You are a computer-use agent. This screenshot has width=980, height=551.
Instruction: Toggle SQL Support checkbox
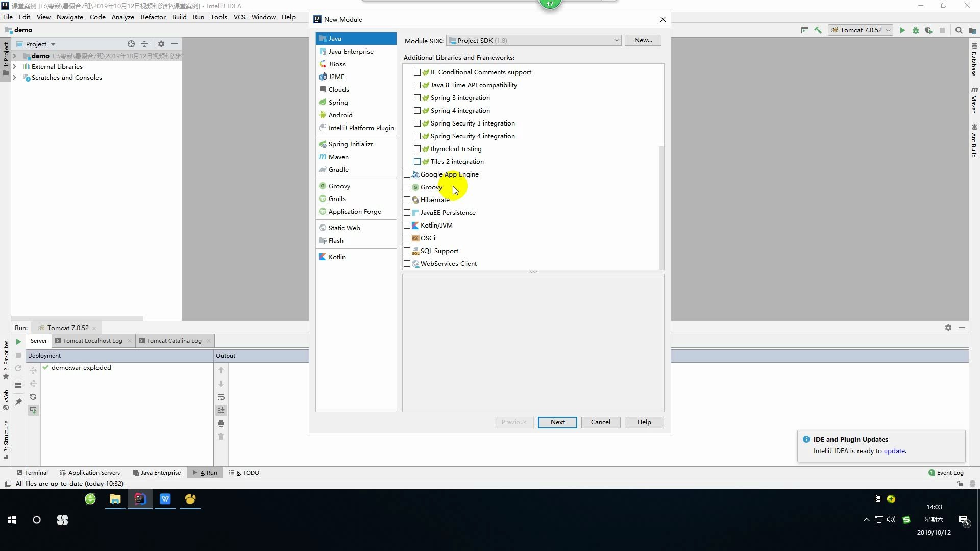[407, 251]
